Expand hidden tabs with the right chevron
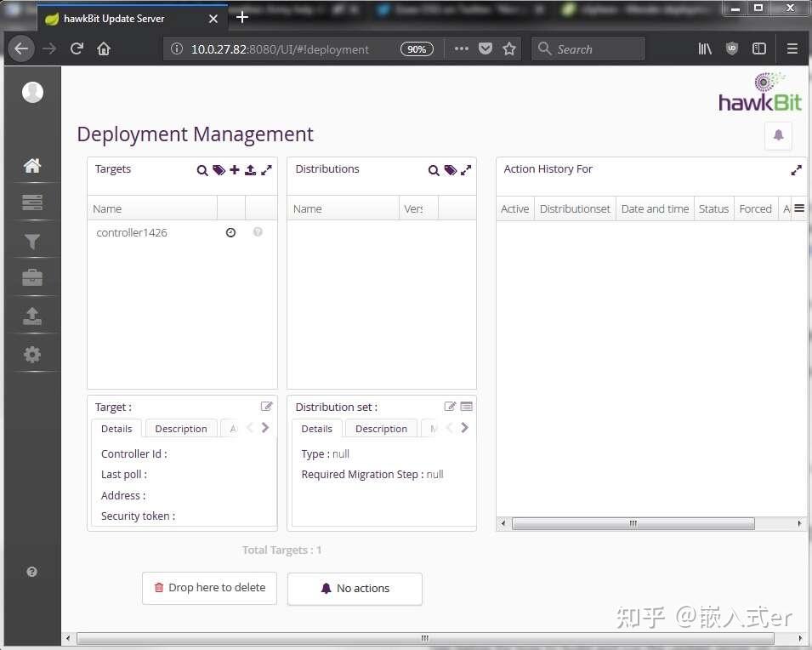Screen dimensions: 812x650 [264, 428]
